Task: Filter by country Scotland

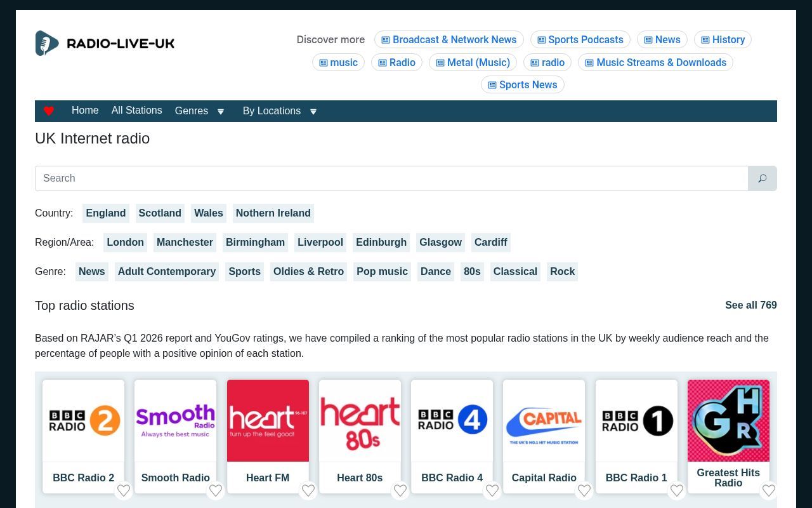Action: pyautogui.click(x=160, y=213)
